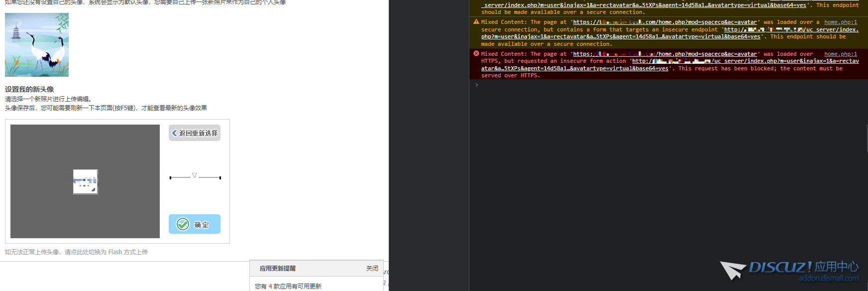The height and width of the screenshot is (291, 868).
Task: Click the blue back arrow on 返回重新选择
Action: pos(174,133)
